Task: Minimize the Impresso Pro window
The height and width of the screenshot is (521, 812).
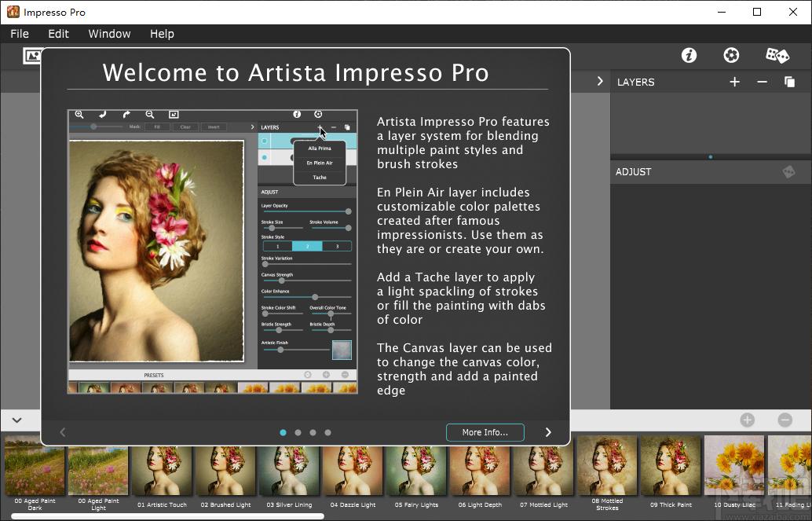Action: [722, 12]
